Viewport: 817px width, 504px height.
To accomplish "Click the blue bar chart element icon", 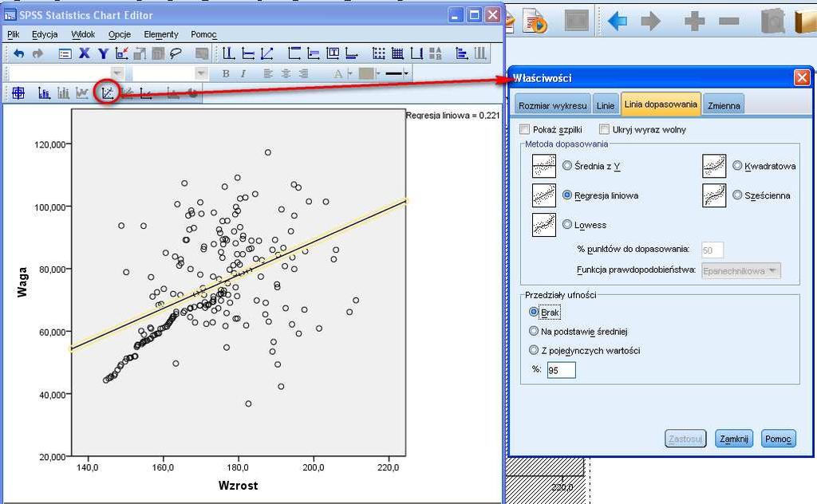I will coord(45,93).
